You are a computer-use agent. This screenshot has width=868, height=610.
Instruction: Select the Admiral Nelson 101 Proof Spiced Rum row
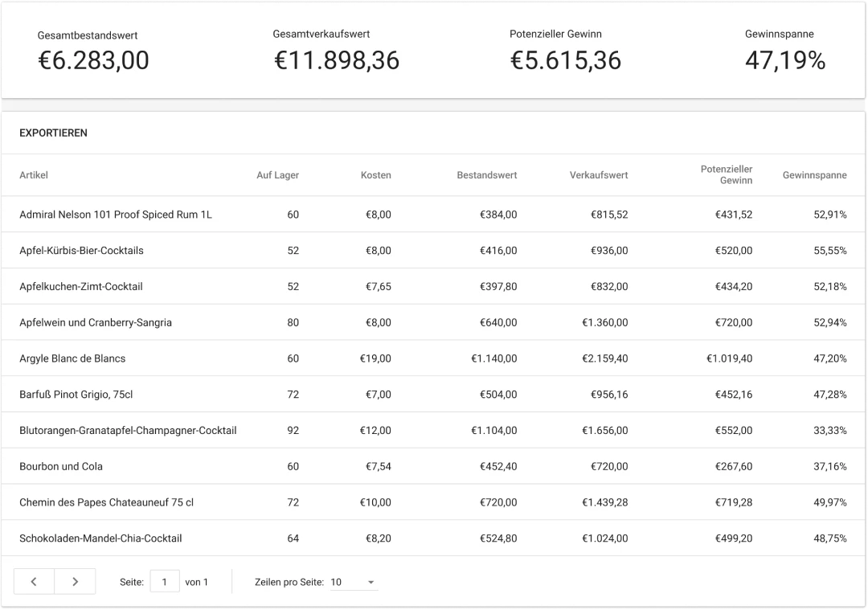point(116,215)
